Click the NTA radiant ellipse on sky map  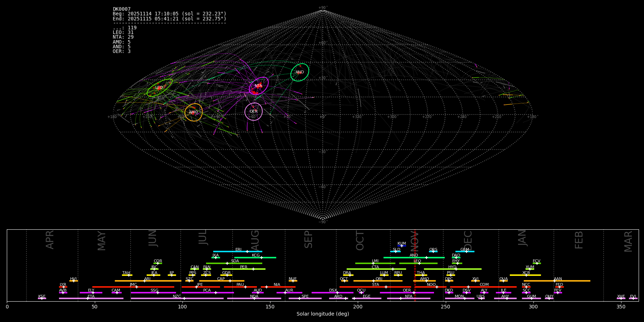[x=259, y=86]
